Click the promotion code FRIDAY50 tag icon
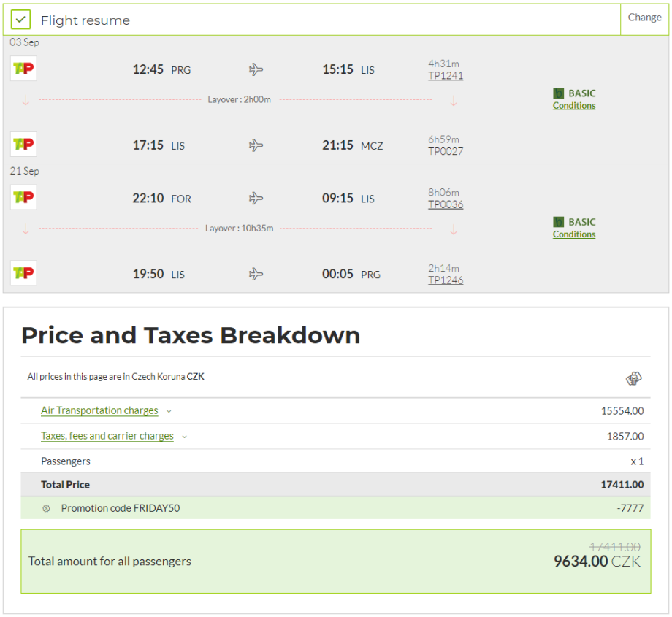This screenshot has width=672, height=617. 46,508
